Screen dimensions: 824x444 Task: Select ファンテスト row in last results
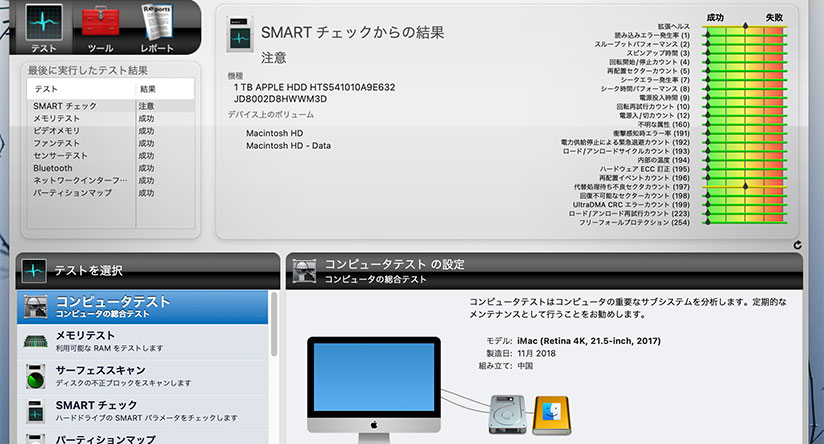[111, 143]
